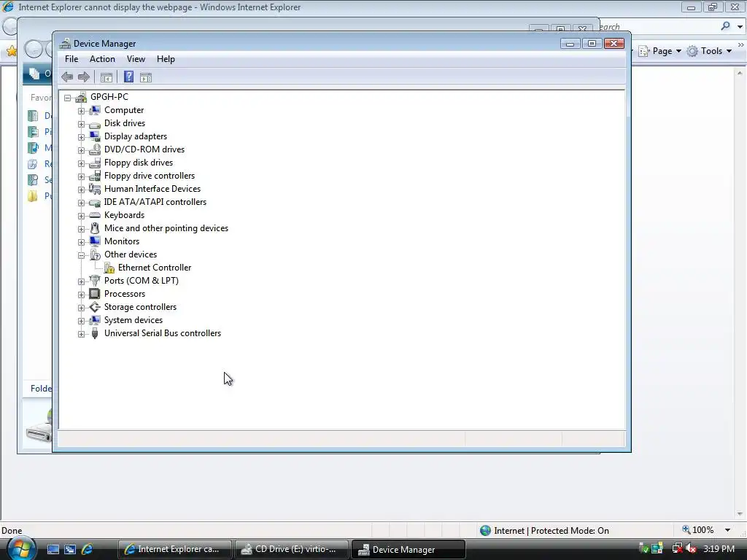Open the File menu in Device Manager
The height and width of the screenshot is (560, 747).
[x=71, y=59]
